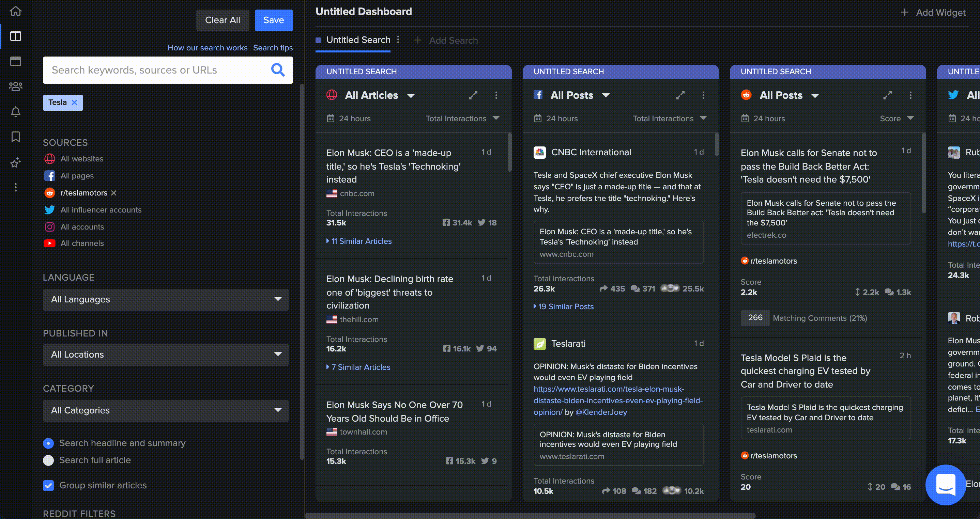Open How our search works link
Screen dimensions: 980x519
point(207,48)
